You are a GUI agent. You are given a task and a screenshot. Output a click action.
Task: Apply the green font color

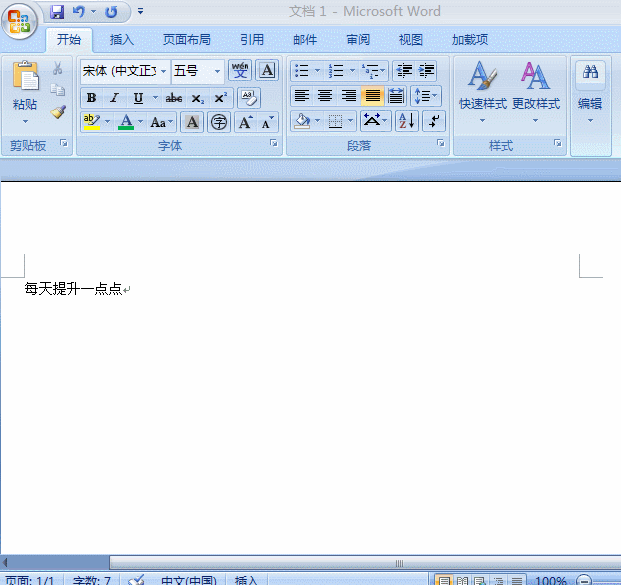(x=126, y=122)
